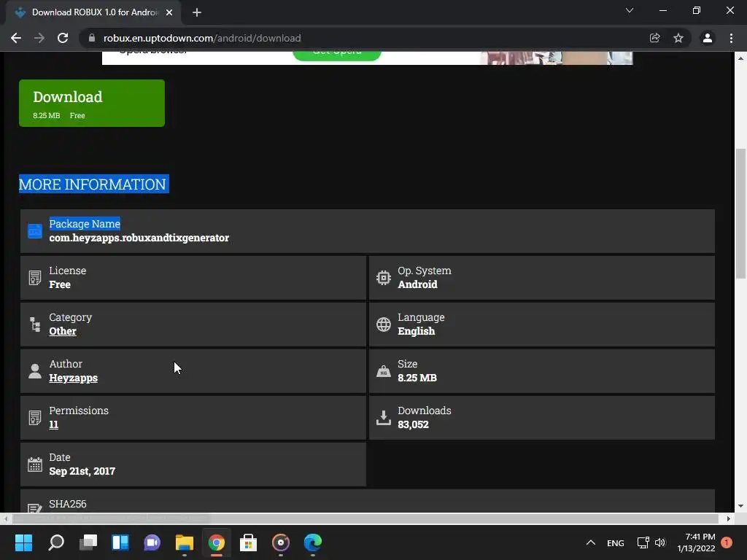Open the clock and notifications

696,542
